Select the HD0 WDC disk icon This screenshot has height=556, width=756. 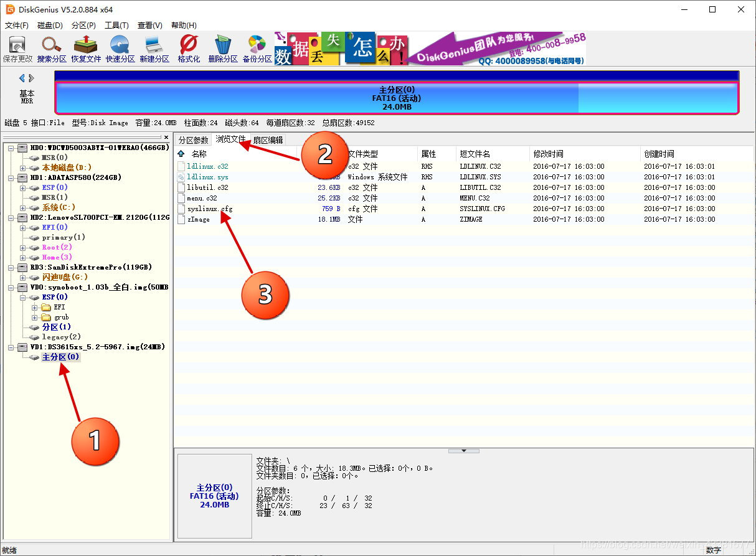[22, 148]
